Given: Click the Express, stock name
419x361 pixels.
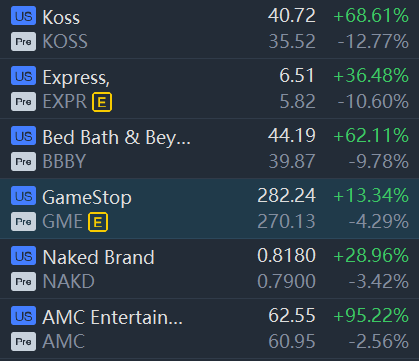Looking at the screenshot, I should (76, 78).
